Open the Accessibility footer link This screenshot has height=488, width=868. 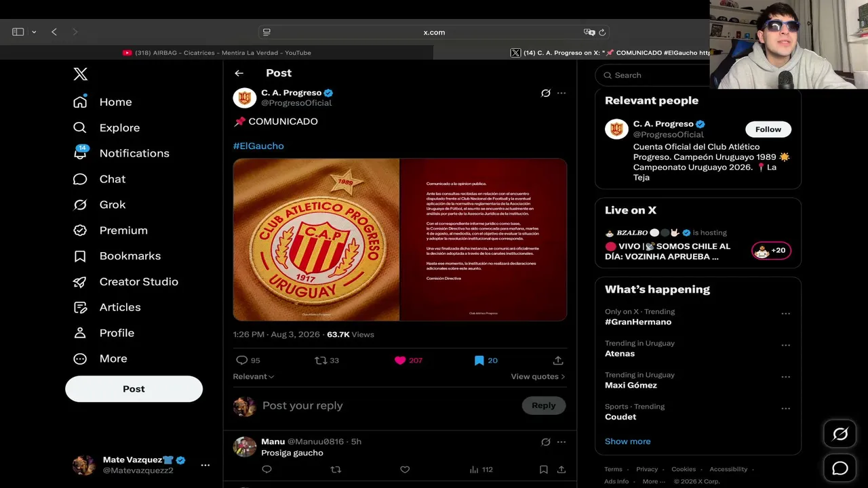pyautogui.click(x=728, y=469)
